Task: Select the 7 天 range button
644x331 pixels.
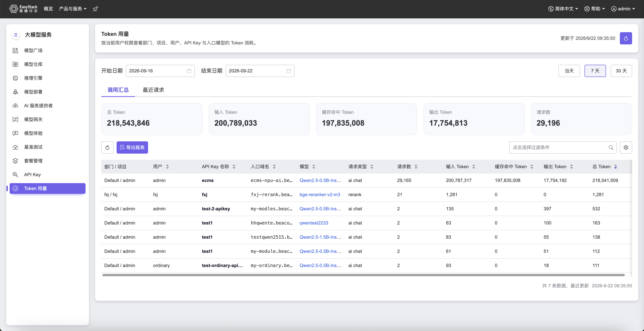Action: click(x=595, y=71)
